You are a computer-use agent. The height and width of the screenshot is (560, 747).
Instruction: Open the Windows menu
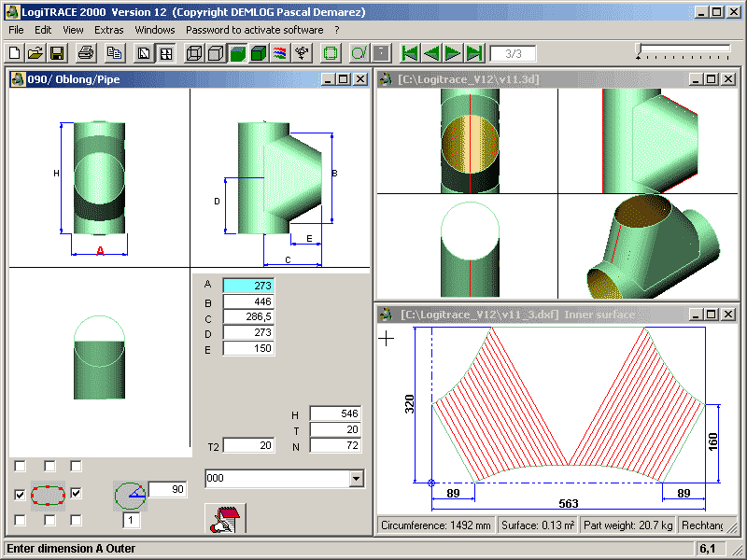[154, 30]
